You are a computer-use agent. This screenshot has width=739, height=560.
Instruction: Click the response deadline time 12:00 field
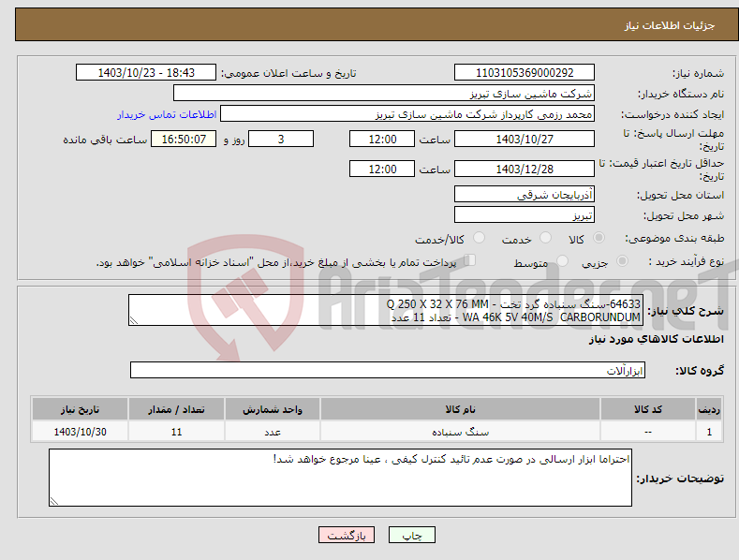coord(382,139)
